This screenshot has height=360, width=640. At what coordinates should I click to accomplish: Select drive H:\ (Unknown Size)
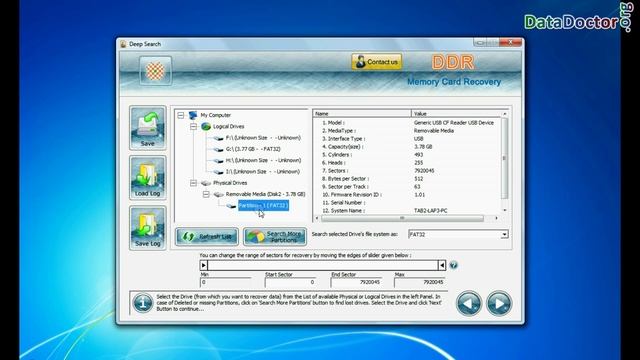tap(263, 160)
